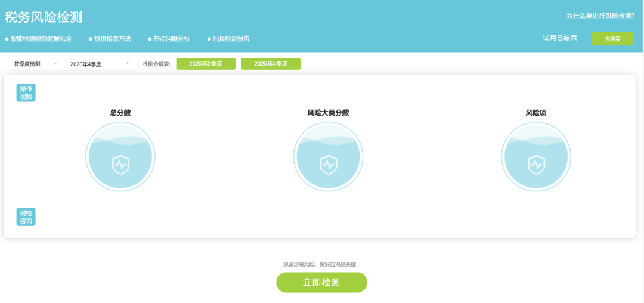Select the green 2020年4季度 balance sheet button
This screenshot has height=303, width=644.
coord(271,64)
